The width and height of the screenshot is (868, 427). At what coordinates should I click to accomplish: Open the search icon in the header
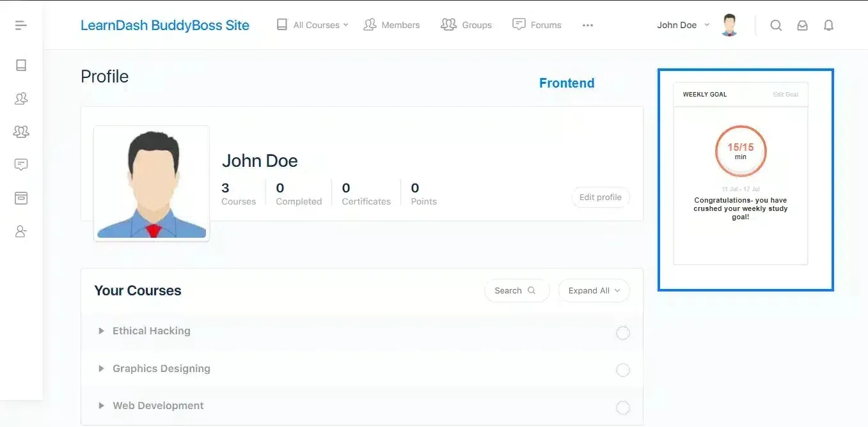776,25
